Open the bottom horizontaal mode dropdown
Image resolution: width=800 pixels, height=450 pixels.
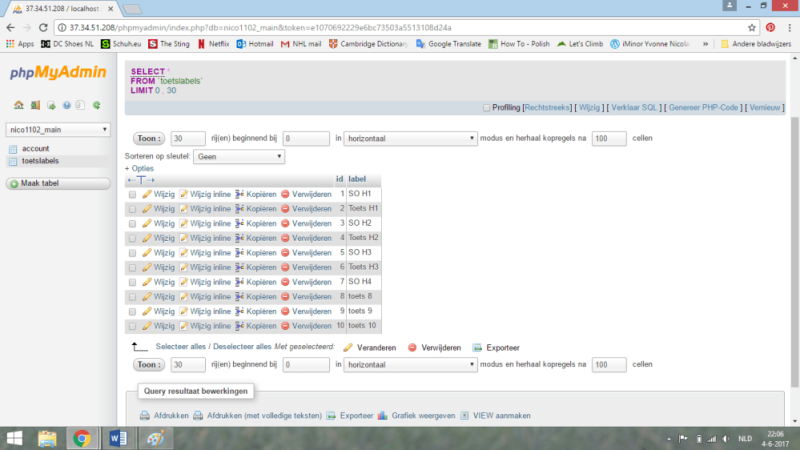click(410, 365)
